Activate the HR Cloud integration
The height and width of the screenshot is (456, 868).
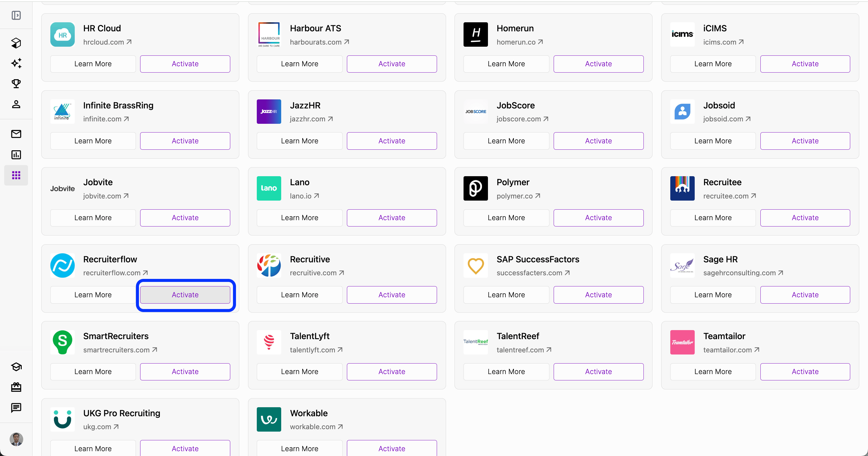coord(185,64)
